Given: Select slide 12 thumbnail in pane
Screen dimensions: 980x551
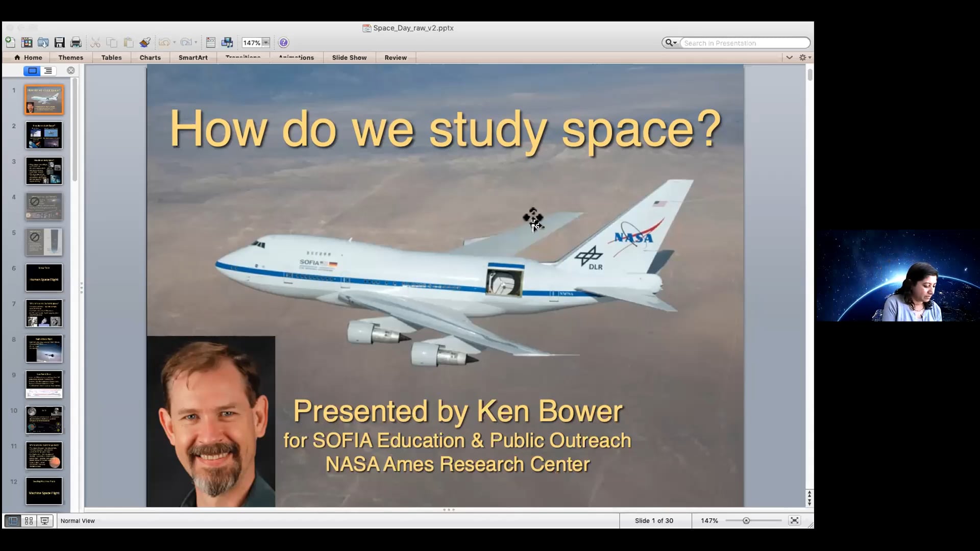Looking at the screenshot, I should (44, 491).
